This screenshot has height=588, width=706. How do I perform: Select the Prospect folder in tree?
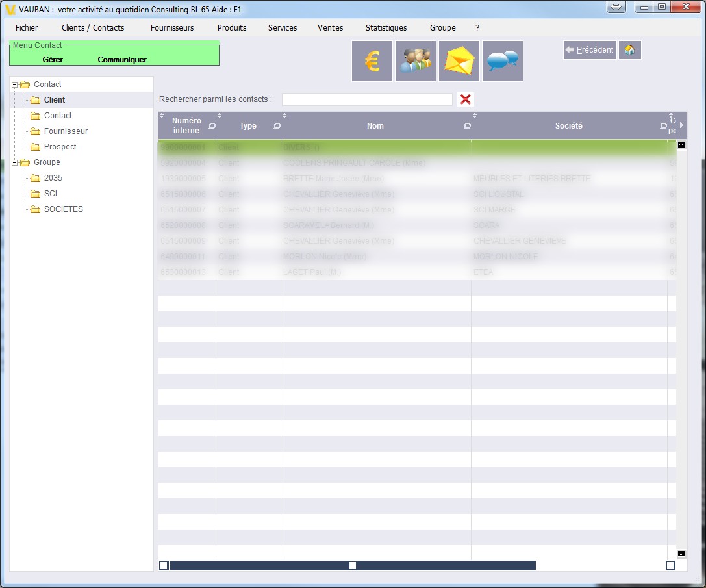tap(60, 147)
